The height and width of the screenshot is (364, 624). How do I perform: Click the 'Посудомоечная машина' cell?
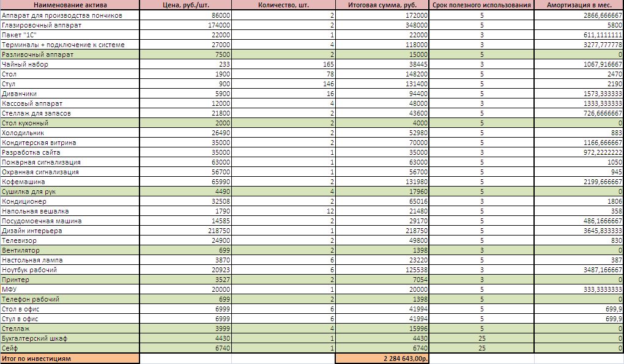click(70, 221)
